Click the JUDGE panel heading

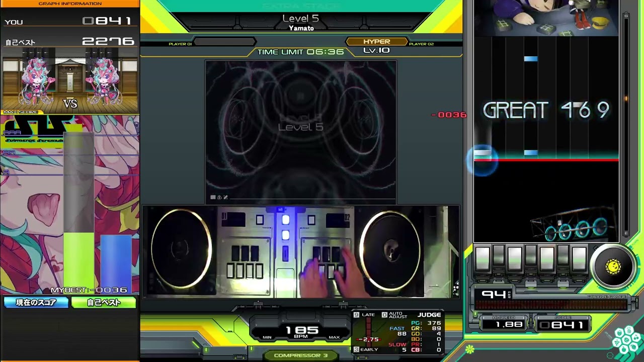(429, 315)
